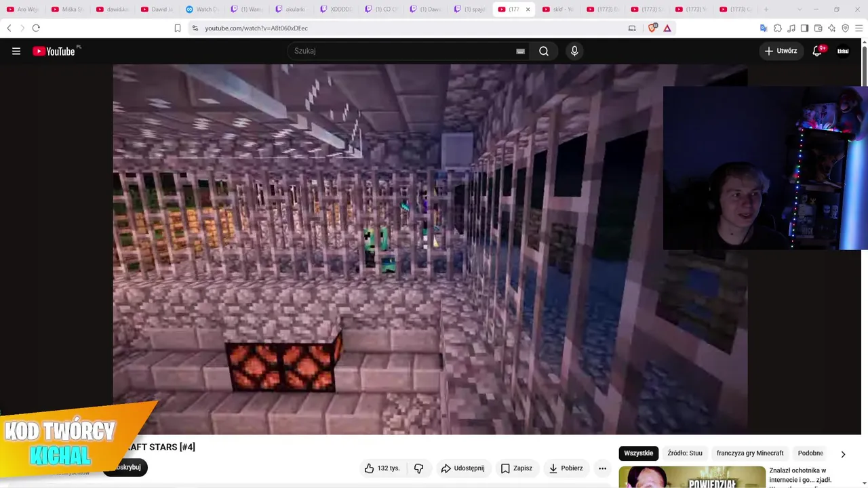Screen dimensions: 868x488
Task: Open the tab search dropdown arrow
Action: [799, 9]
